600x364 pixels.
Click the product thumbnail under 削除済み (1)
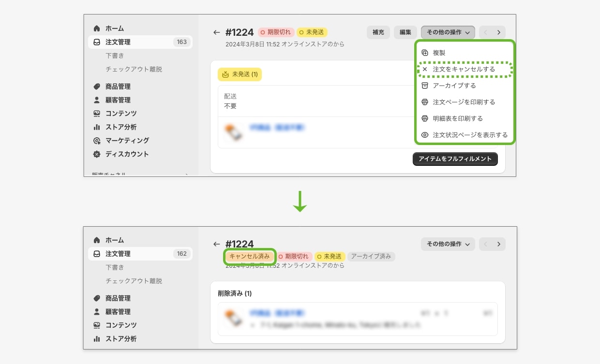point(233,319)
